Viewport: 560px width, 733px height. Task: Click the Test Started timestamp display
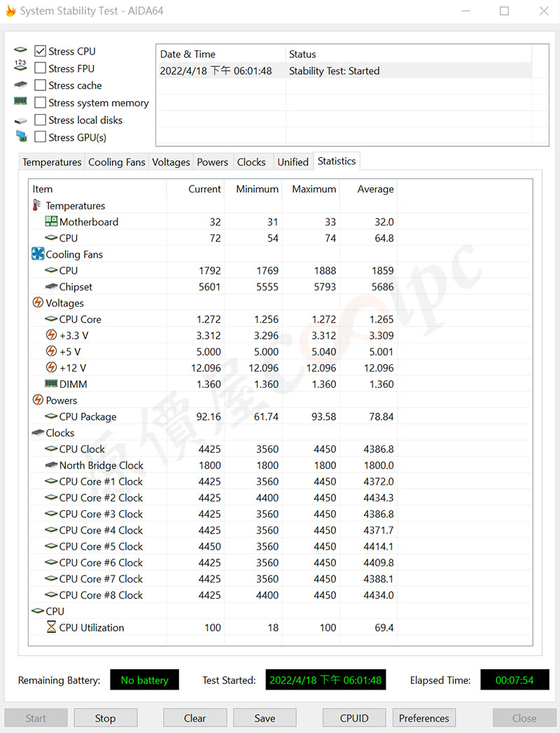325,680
